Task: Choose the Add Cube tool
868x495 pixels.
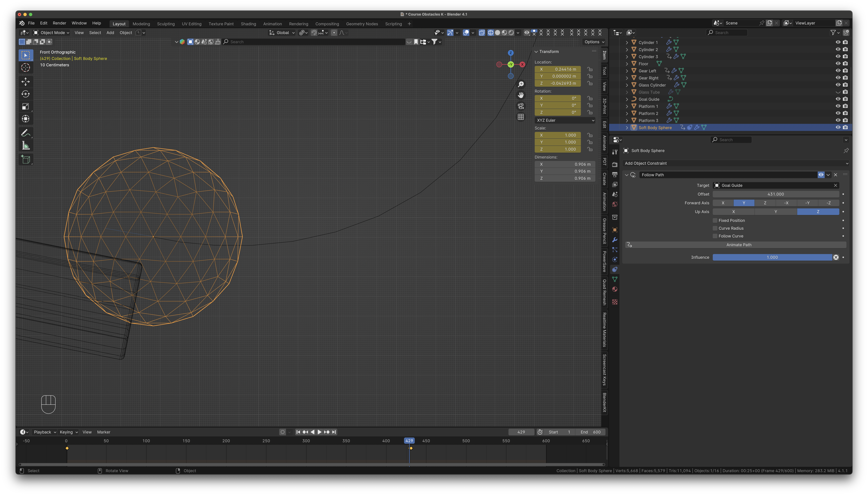Action: click(25, 159)
